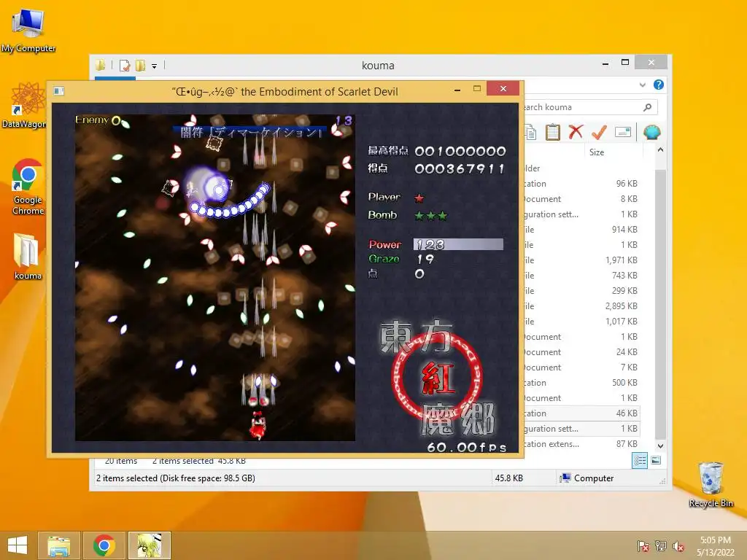Select the Recycle Bin desktop icon
The image size is (747, 560).
click(x=711, y=484)
